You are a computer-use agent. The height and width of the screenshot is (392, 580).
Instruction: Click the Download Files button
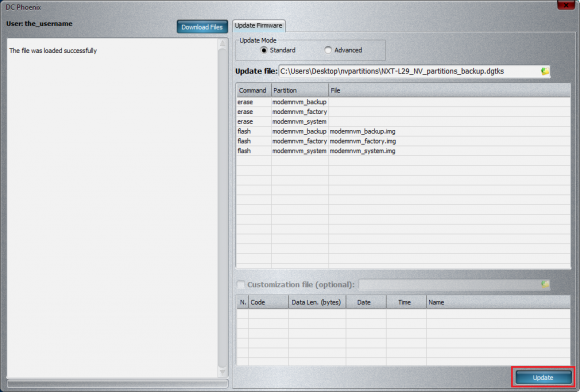[x=202, y=27]
